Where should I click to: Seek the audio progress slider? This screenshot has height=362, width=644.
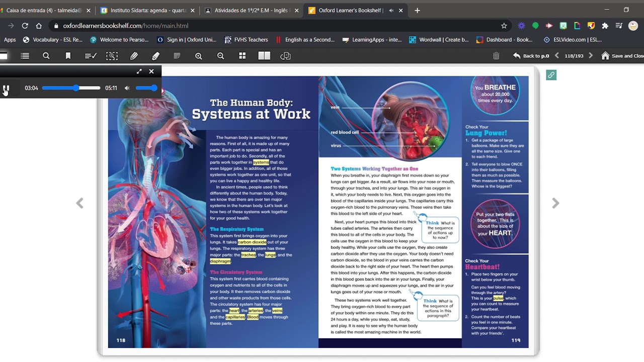(x=71, y=88)
